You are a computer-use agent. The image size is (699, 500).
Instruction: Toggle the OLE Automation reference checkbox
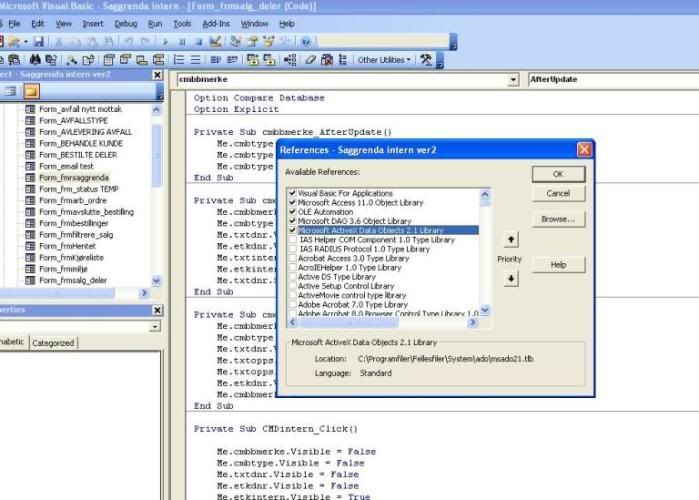click(x=292, y=211)
